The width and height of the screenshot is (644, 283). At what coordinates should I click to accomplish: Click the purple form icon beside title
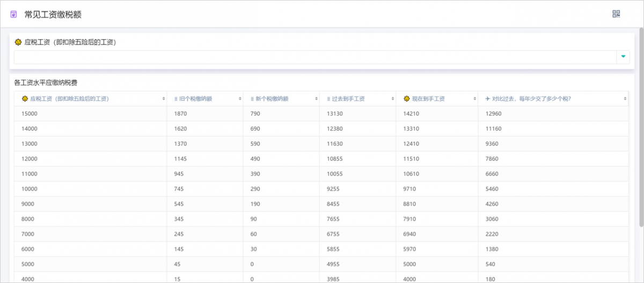(14, 14)
